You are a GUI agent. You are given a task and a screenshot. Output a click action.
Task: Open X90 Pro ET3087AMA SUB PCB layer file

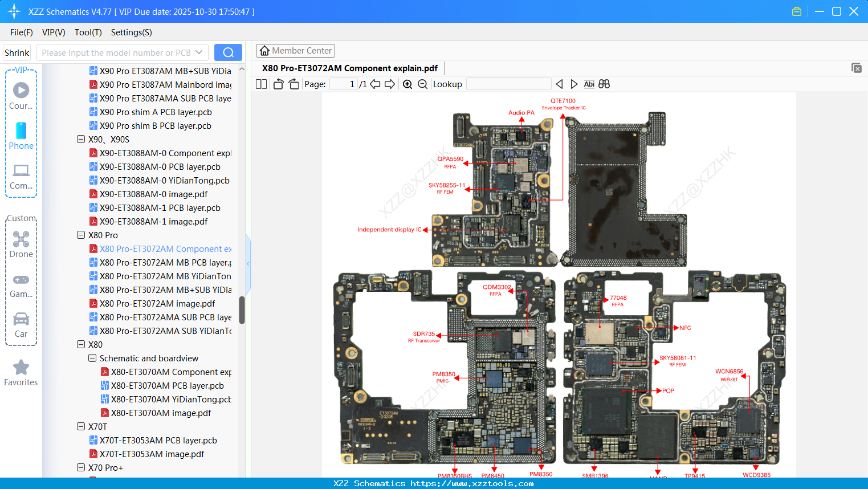160,98
